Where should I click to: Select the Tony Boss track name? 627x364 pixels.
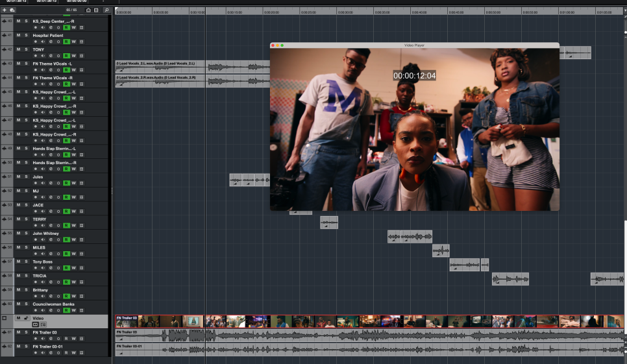(x=42, y=261)
